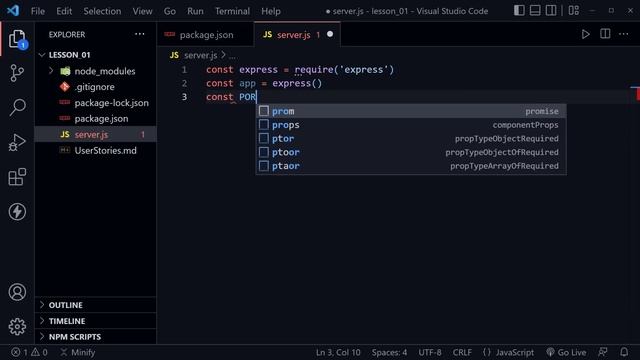Open Explorer Views and More Actions ellipsis
Viewport: 640px width, 360px height.
(140, 34)
